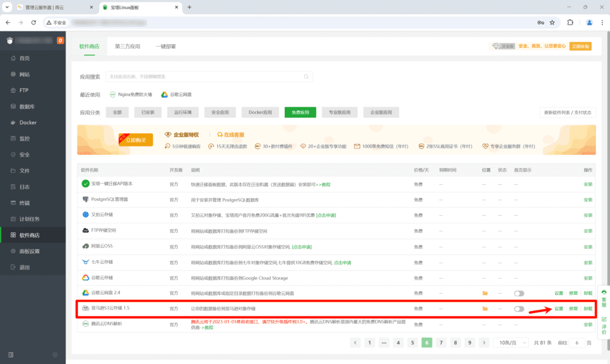Toggle 首页显示 switch for 亚马逊S3云存储
This screenshot has height=364, width=610.
(x=519, y=309)
